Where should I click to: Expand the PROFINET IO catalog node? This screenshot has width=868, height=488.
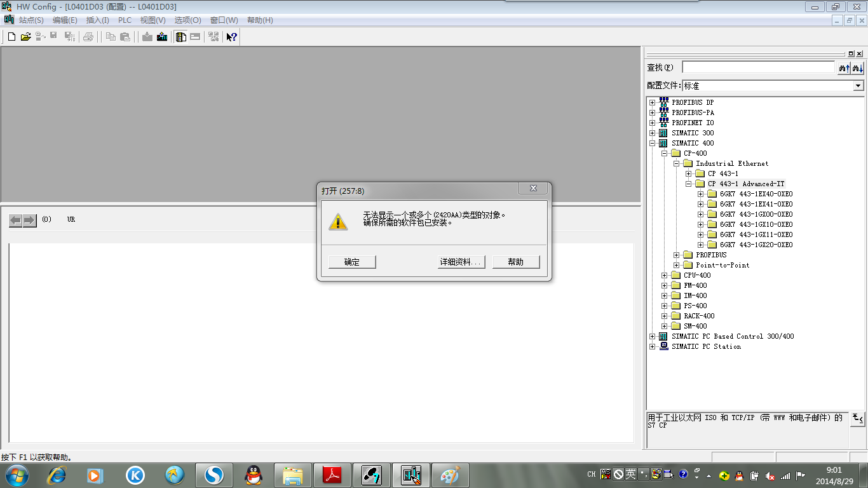[x=652, y=123]
